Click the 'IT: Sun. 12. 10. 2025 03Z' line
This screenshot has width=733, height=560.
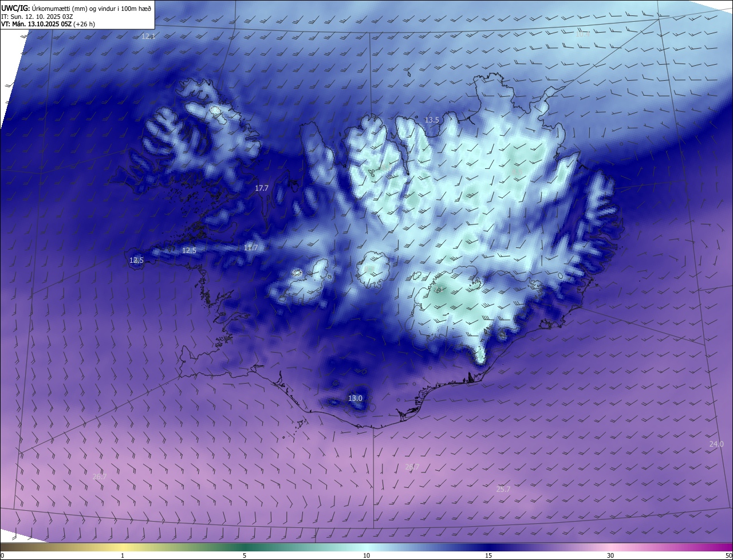37,16
